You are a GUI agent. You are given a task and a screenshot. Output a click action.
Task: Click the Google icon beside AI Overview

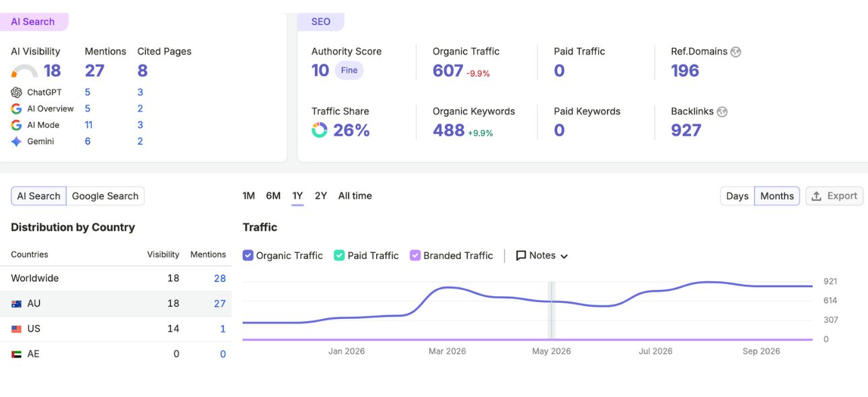(x=17, y=108)
